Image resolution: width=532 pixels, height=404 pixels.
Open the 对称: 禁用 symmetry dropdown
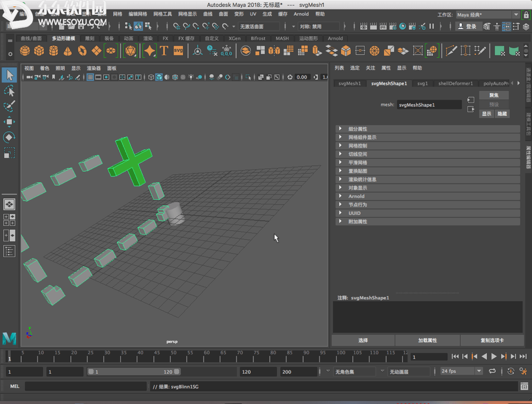click(x=318, y=27)
